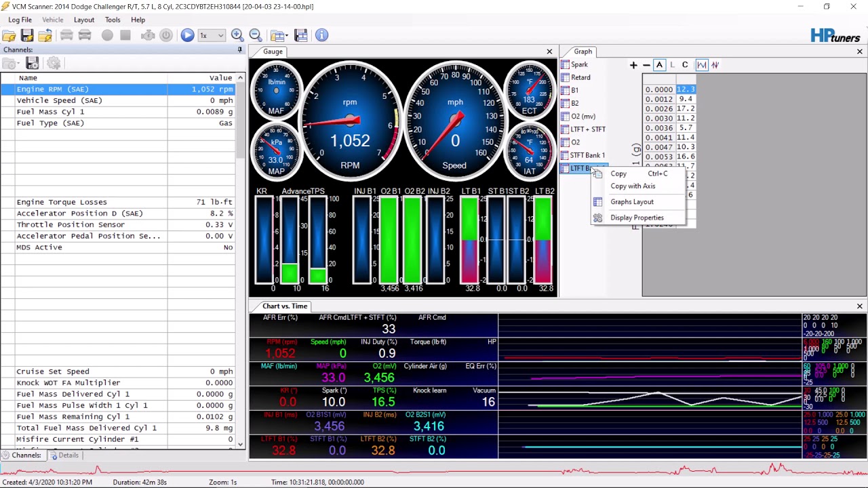Click the reopen log folder icon with arrow

45,35
